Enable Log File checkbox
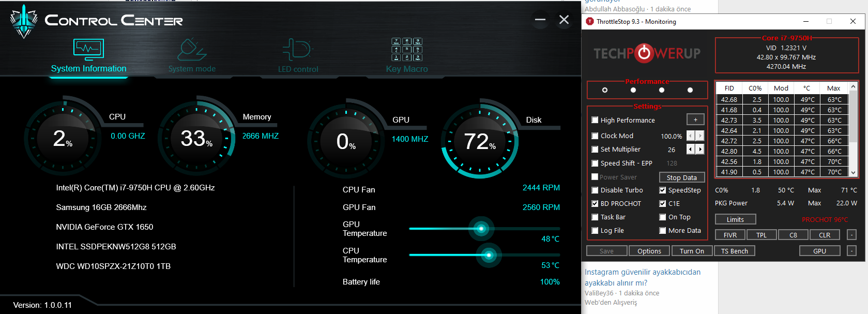 pos(595,230)
